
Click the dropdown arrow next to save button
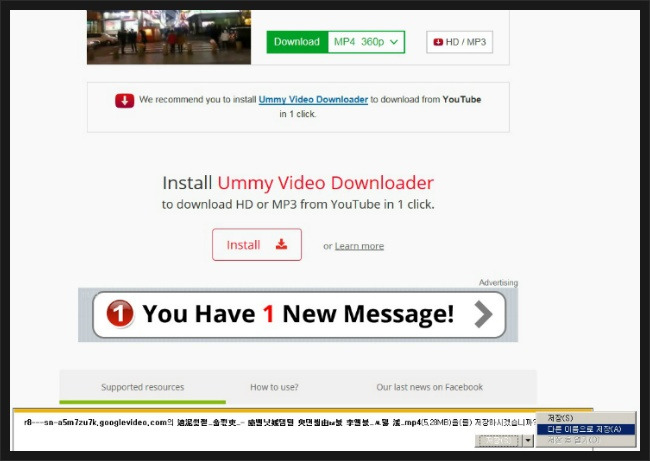point(528,440)
